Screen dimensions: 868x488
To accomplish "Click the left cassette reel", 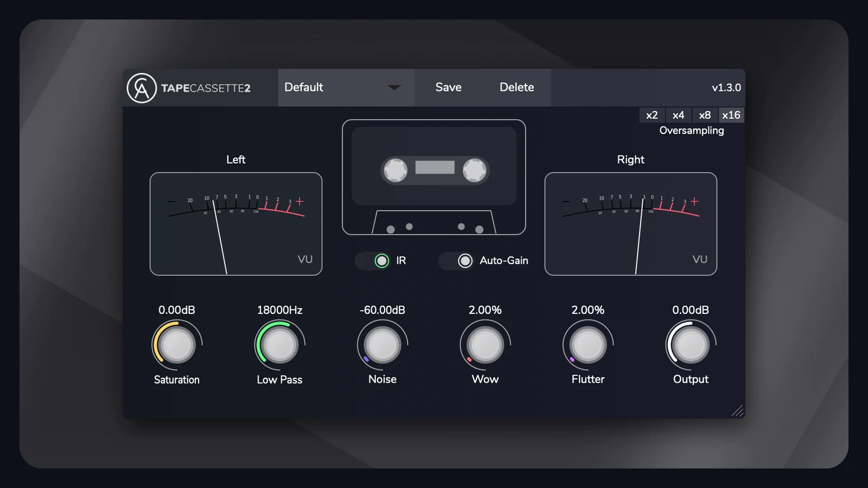I will tap(395, 170).
